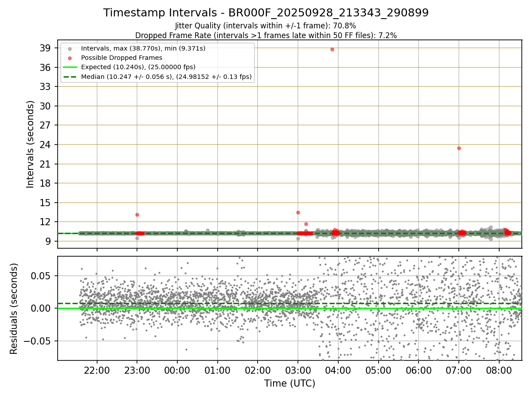The width and height of the screenshot is (532, 399).
Task: Click the 03:00 time tick label
Action: (298, 371)
